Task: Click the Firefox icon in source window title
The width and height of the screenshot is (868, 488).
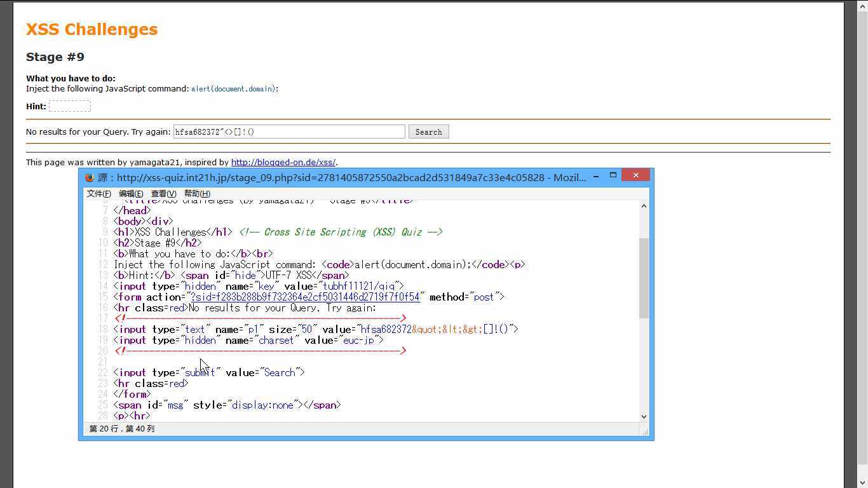Action: click(x=90, y=178)
